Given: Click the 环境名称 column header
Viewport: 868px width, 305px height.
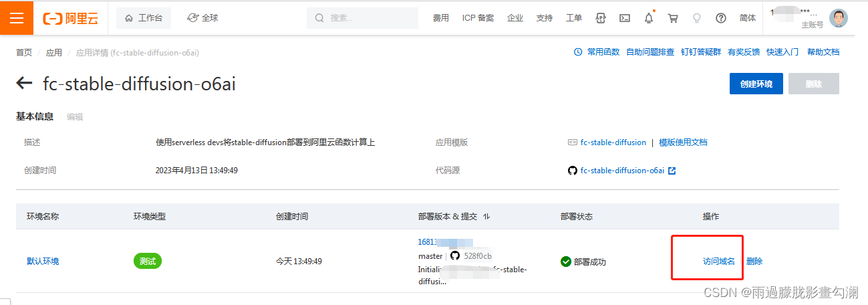Looking at the screenshot, I should coord(43,217).
